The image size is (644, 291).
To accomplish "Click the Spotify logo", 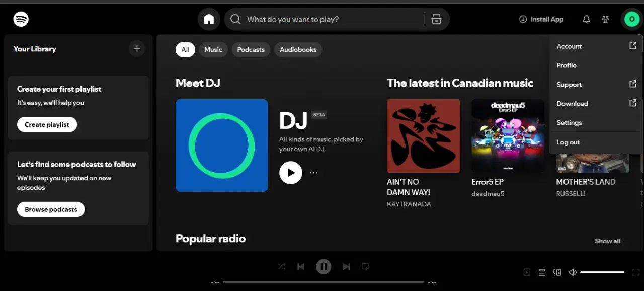I will (21, 19).
